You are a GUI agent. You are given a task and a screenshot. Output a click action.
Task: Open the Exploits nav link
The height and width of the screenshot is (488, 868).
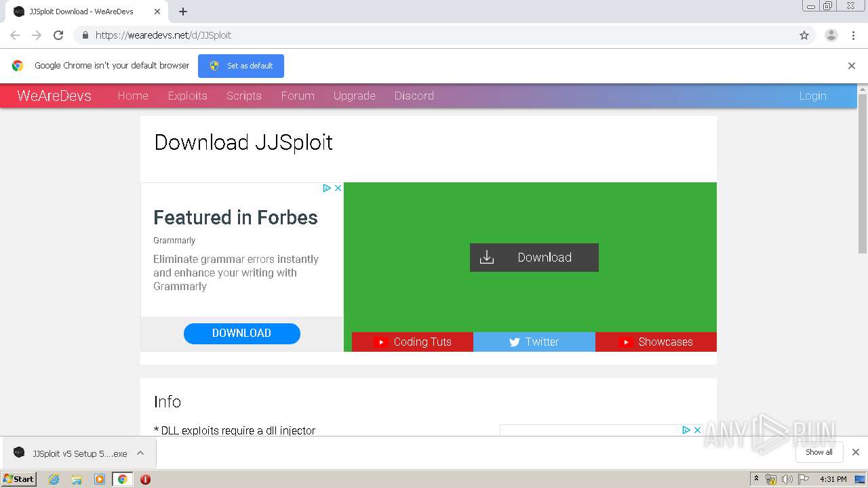click(x=188, y=96)
